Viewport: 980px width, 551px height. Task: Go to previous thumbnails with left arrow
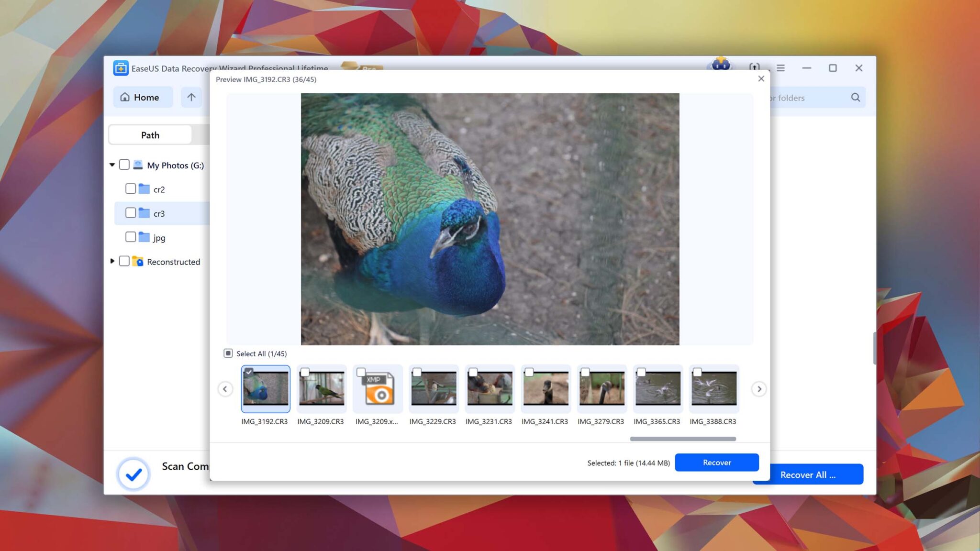click(225, 389)
